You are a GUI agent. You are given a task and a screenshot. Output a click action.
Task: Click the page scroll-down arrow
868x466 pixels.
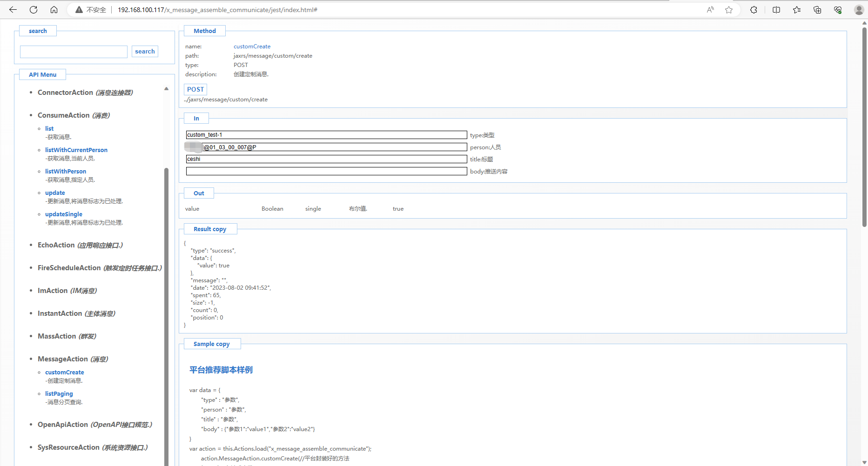864,462
